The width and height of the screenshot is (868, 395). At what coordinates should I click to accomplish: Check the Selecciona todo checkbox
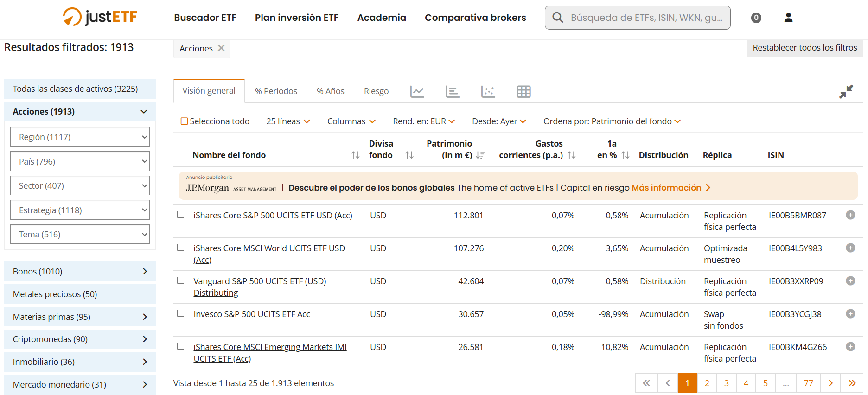point(185,121)
